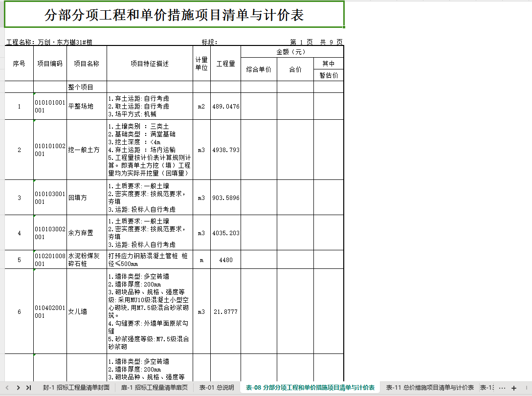Click the active 表-08 分部分项工程 sheet tab
The width and height of the screenshot is (532, 396).
[x=310, y=388]
